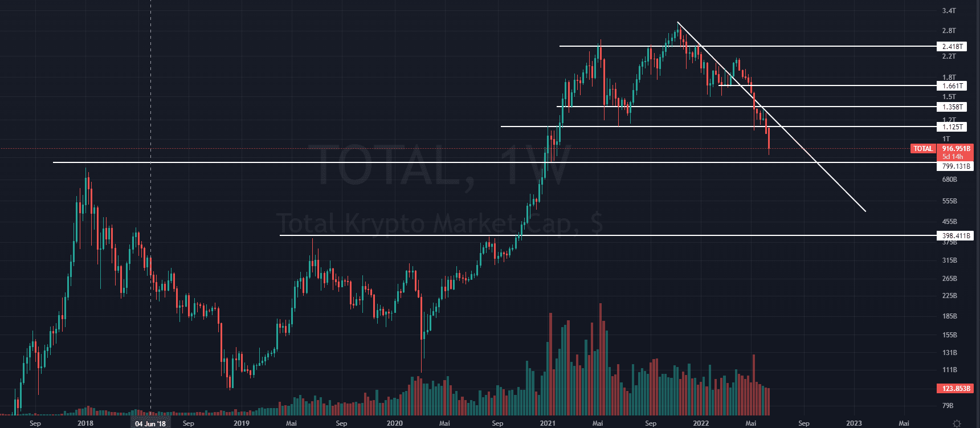Click the 123.853B volume value label
The image size is (980, 428).
pos(955,389)
